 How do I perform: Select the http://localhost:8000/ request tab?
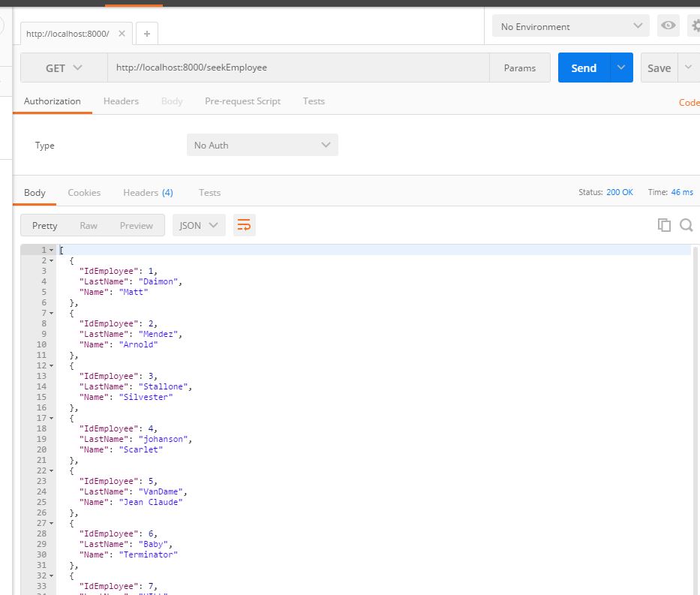point(68,34)
